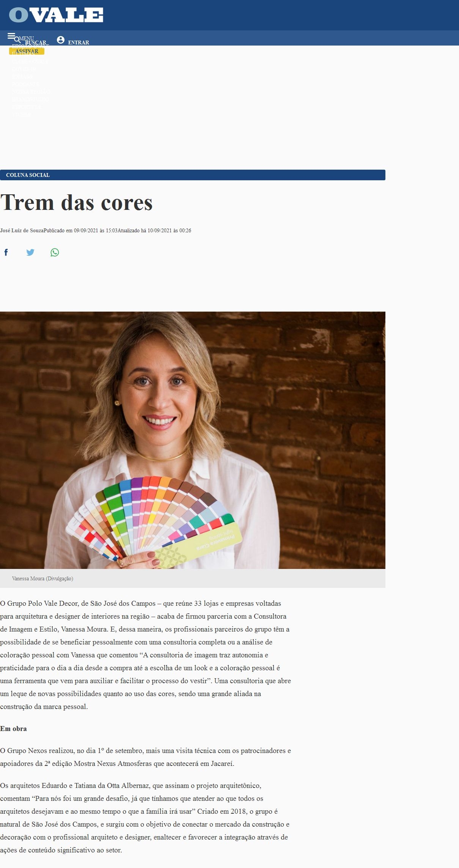Open the hamburger menu icon
Image resolution: width=459 pixels, height=868 pixels.
point(11,36)
